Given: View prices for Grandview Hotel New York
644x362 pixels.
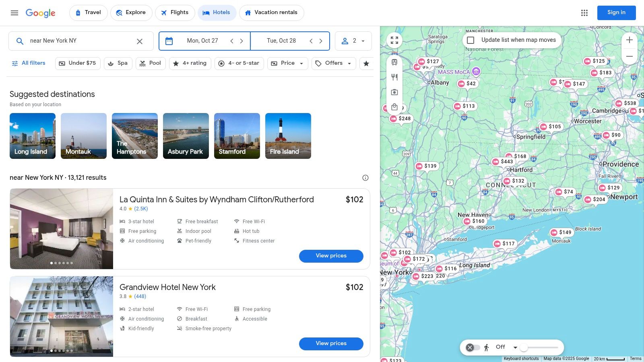Looking at the screenshot, I should click(331, 344).
